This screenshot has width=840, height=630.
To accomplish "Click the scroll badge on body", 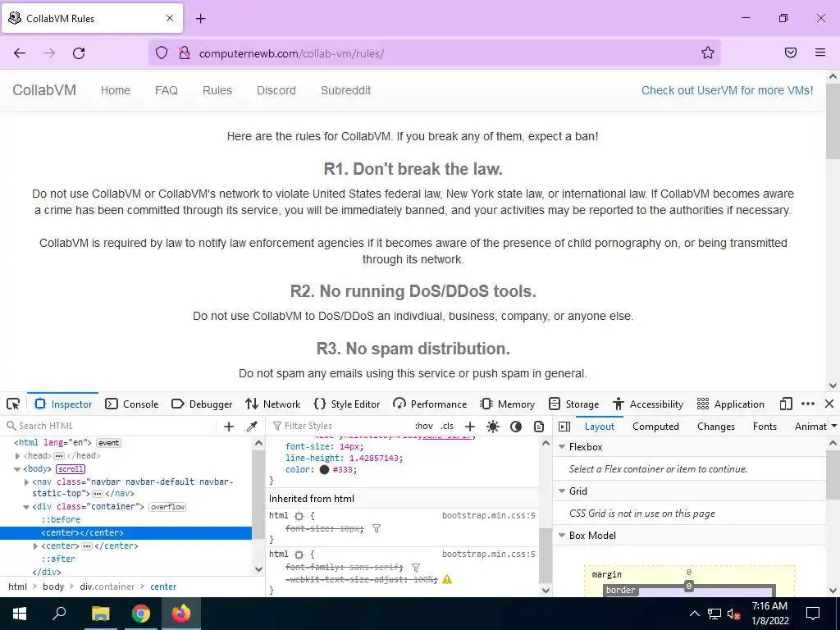I will point(71,469).
